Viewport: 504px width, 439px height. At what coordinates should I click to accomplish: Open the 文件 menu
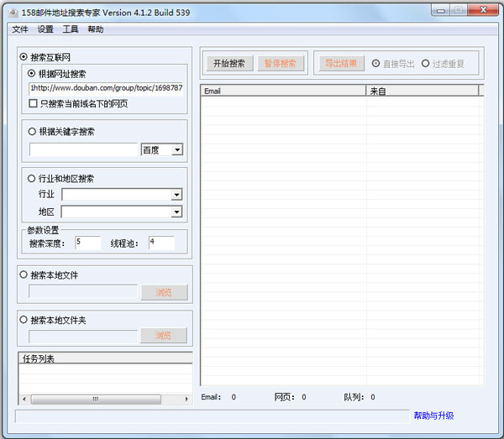coord(20,29)
